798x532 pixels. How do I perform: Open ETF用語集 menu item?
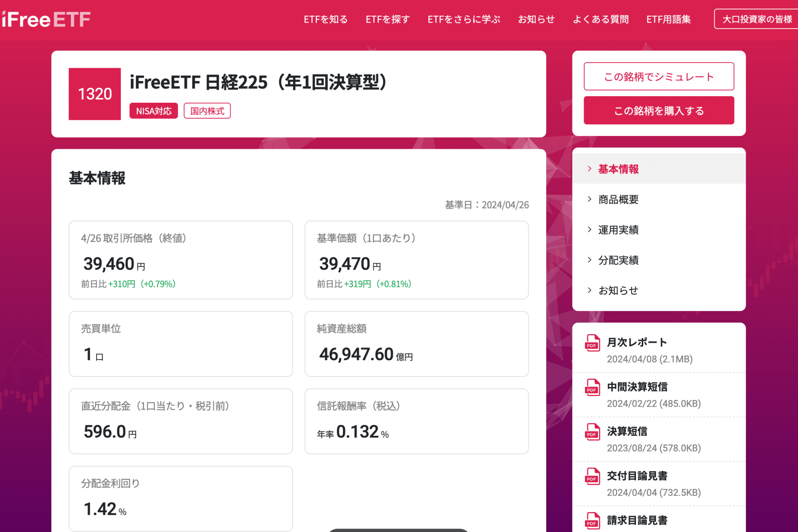click(669, 19)
